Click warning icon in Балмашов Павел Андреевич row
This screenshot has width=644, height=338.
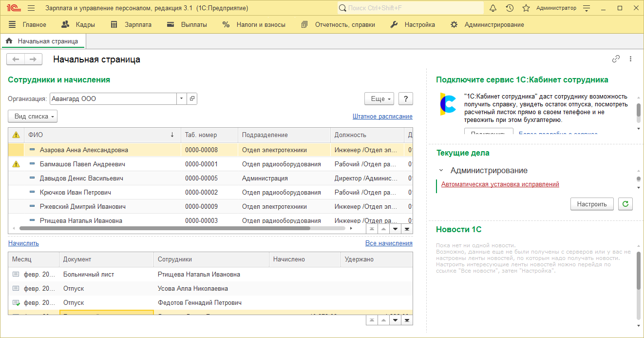16,164
